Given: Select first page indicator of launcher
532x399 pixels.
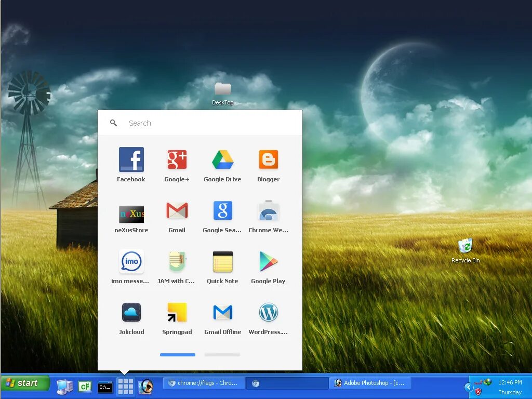Looking at the screenshot, I should pos(178,354).
